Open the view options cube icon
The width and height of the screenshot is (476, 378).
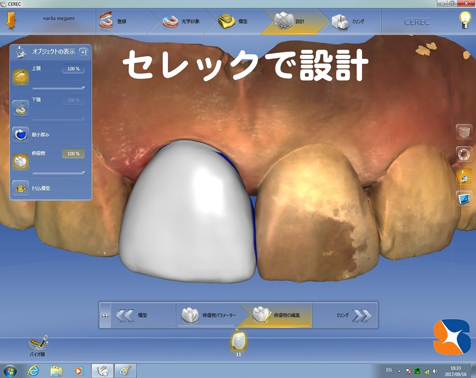pos(464,132)
